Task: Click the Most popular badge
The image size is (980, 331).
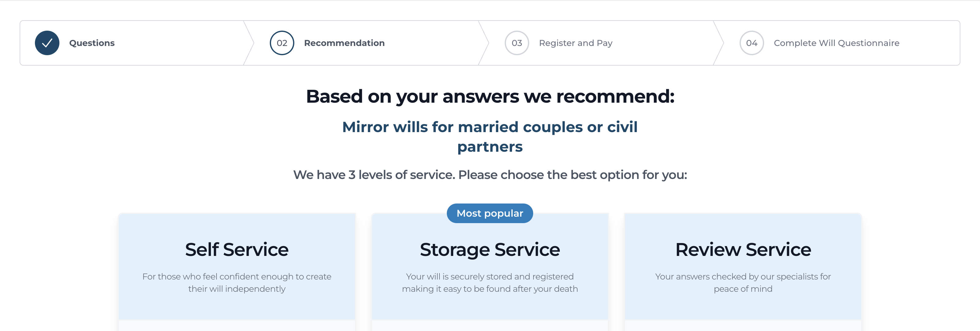Action: (490, 213)
